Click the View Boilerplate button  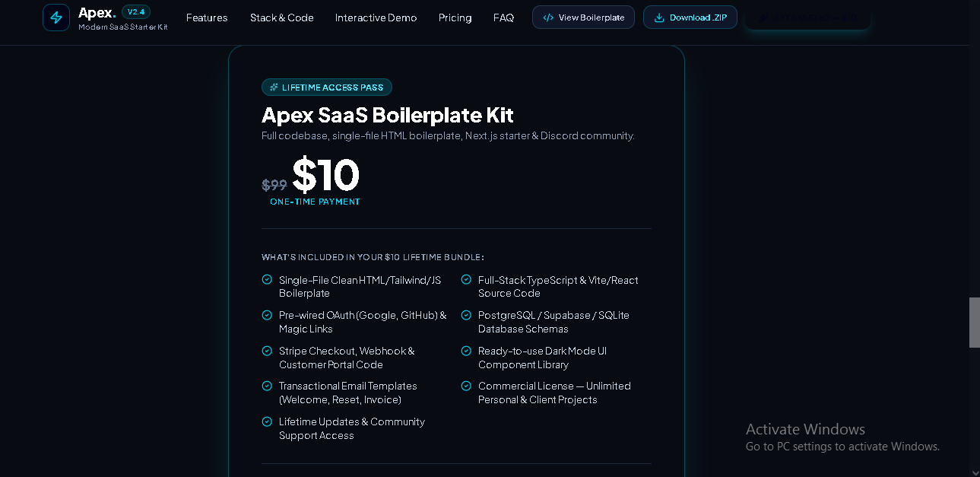pyautogui.click(x=583, y=17)
